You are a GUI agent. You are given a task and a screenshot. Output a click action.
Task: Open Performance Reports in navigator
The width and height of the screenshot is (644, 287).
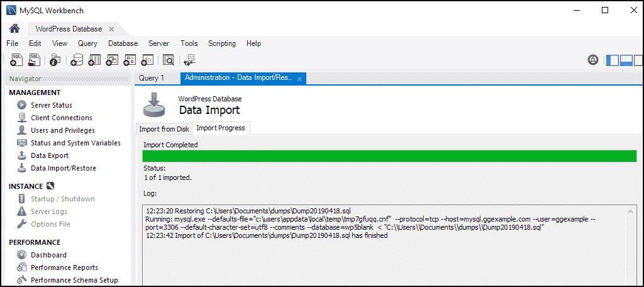pos(65,267)
